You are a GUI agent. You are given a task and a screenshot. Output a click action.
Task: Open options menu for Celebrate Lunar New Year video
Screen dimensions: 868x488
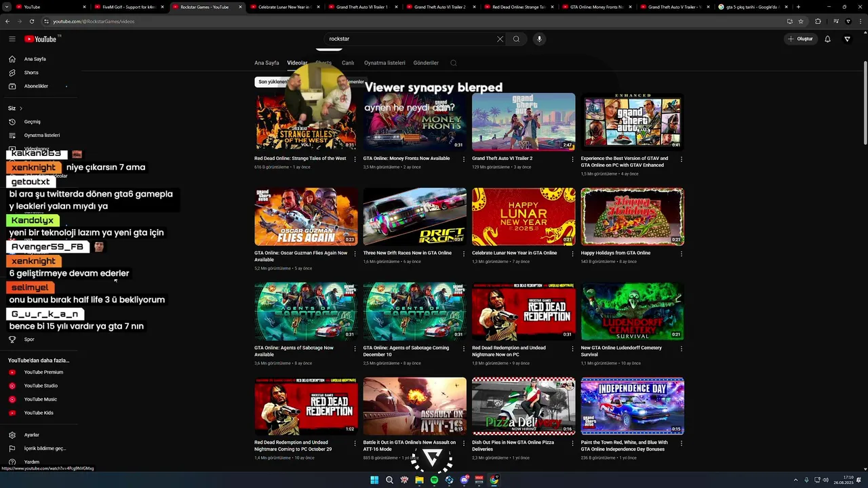pos(572,254)
